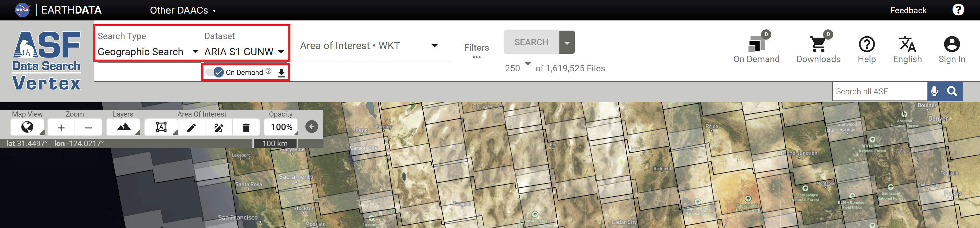The width and height of the screenshot is (980, 228).
Task: Toggle the On Demand switch
Action: pyautogui.click(x=215, y=72)
